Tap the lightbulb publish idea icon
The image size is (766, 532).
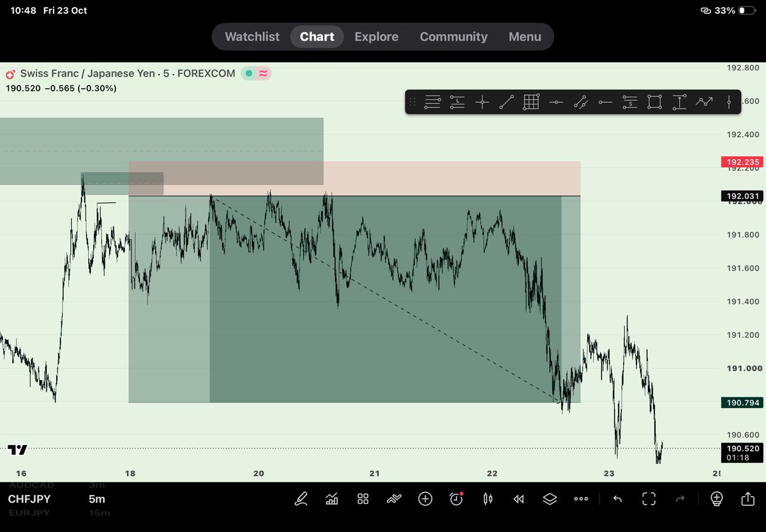(x=716, y=499)
